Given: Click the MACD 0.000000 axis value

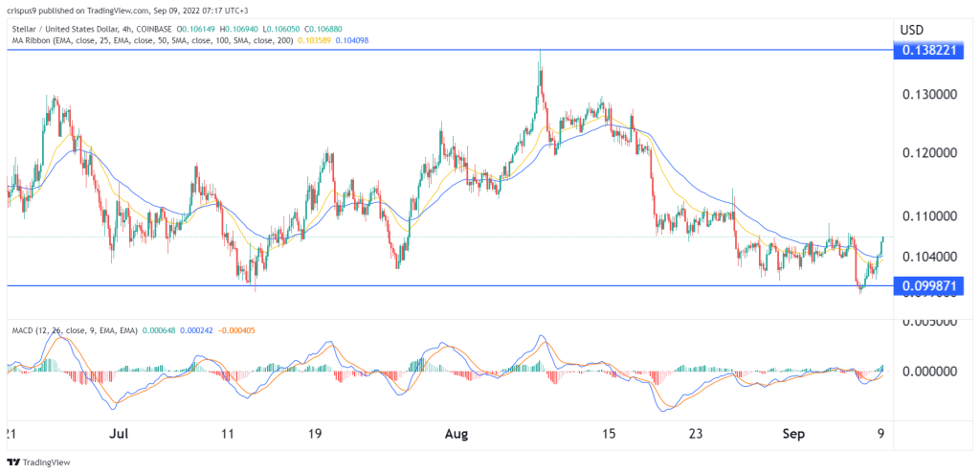Looking at the screenshot, I should [x=930, y=371].
